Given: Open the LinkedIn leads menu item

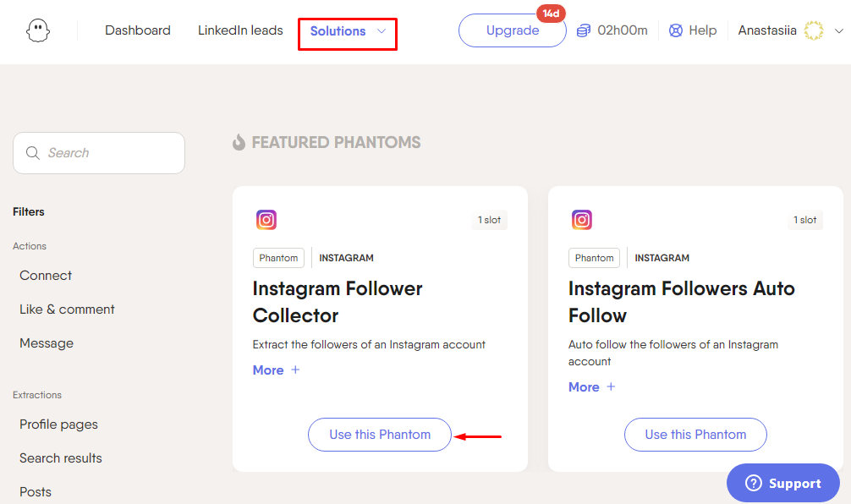Looking at the screenshot, I should tap(240, 30).
